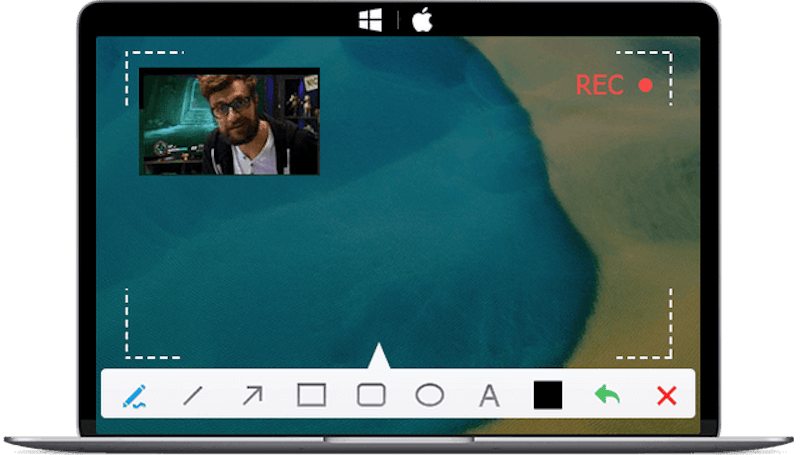The width and height of the screenshot is (800, 455).
Task: Choose the straight line tool
Action: click(193, 396)
